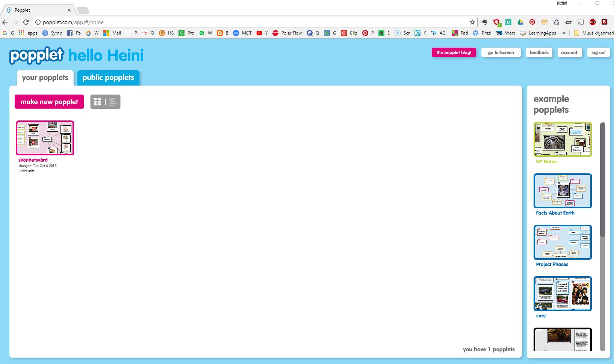Screen dimensions: 614x364
Task: Open the public popplets tab
Action: (108, 78)
